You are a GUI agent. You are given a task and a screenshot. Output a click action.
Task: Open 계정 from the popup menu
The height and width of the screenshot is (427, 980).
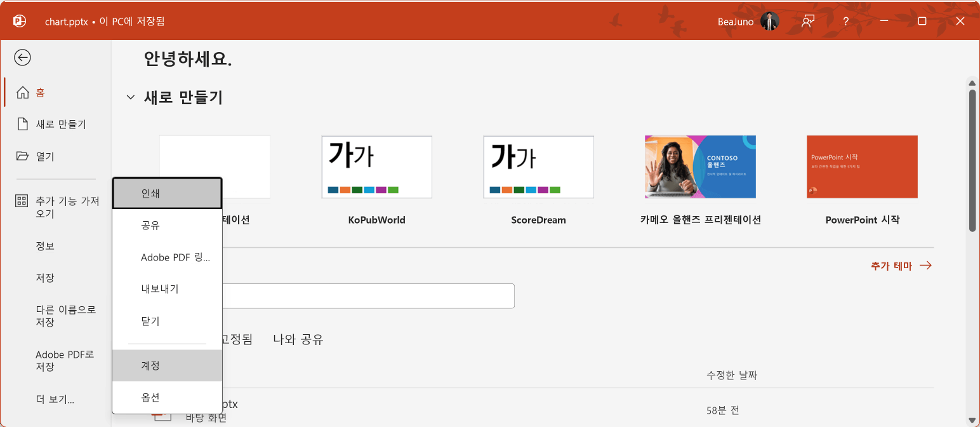click(x=167, y=365)
